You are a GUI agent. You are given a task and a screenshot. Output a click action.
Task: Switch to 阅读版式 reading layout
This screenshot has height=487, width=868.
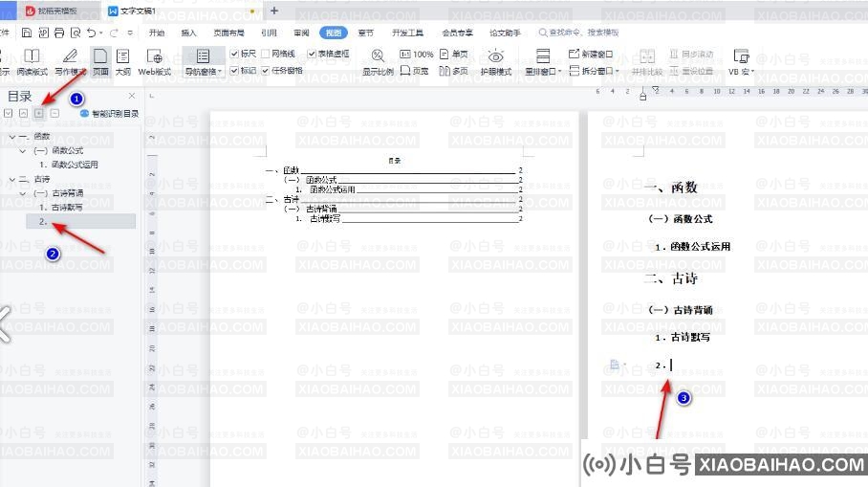[33, 62]
